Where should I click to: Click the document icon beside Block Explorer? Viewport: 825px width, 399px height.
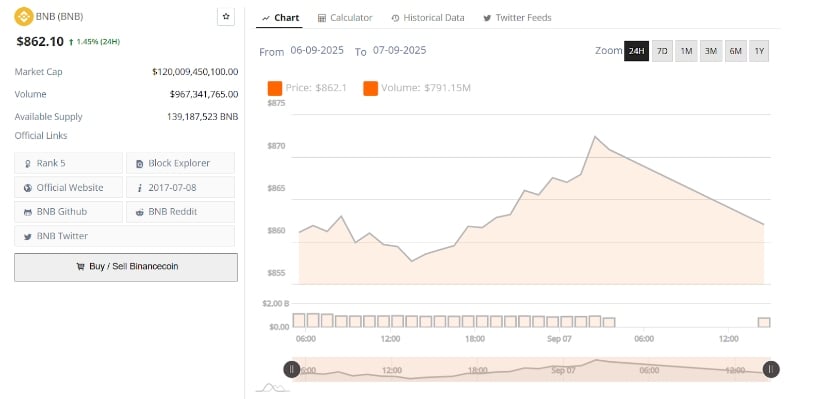pos(139,164)
